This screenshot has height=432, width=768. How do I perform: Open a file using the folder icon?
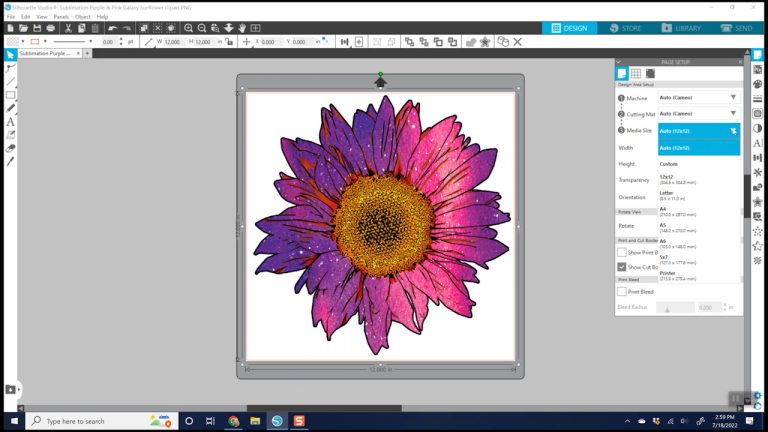coord(24,28)
